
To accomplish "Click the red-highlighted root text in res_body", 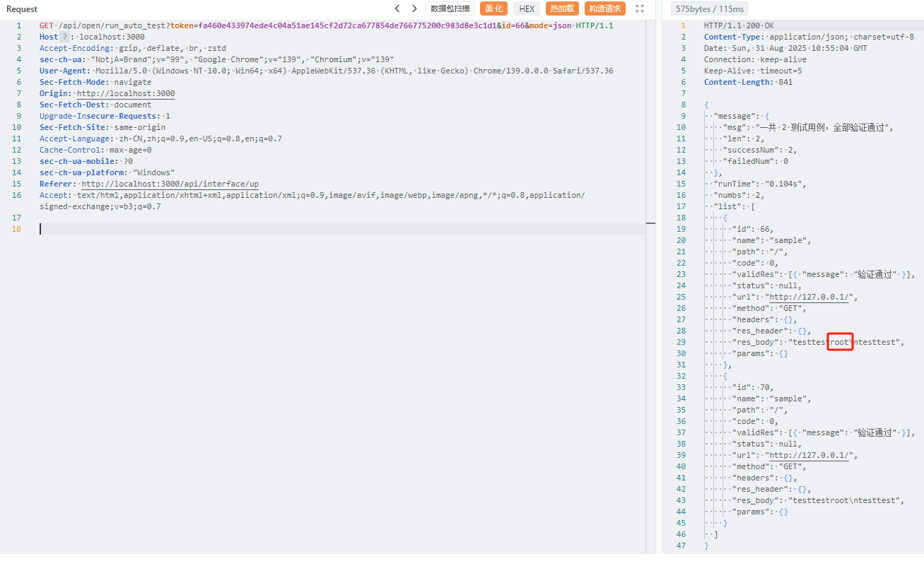I will (x=841, y=342).
